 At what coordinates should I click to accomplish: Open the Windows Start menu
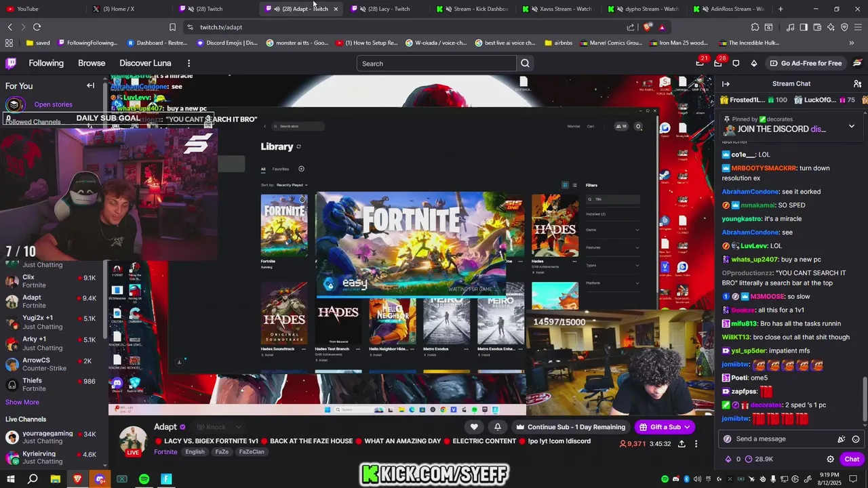coord(11,479)
